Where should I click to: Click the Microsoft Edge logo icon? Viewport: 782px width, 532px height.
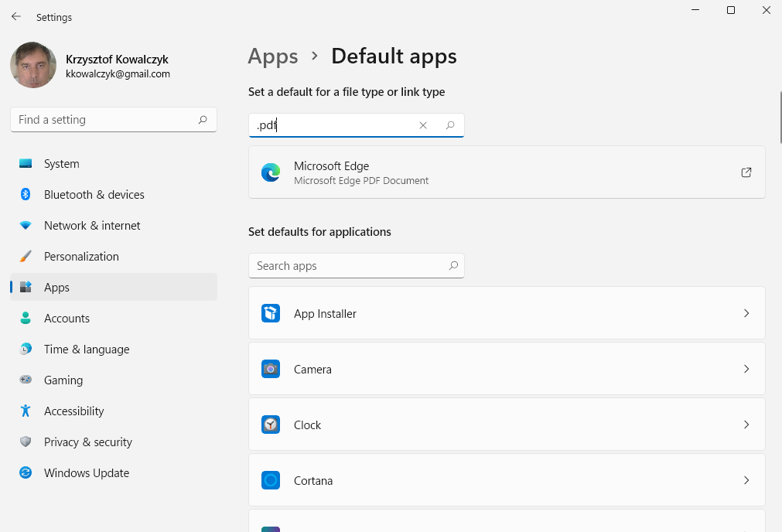point(271,172)
